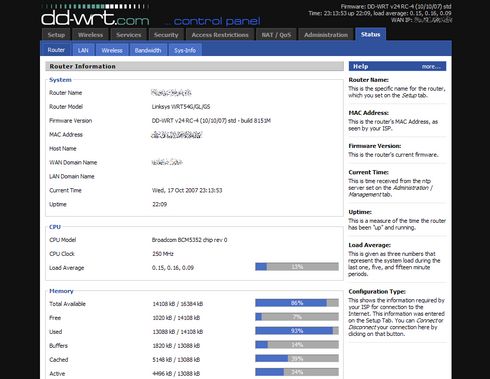Click the 5148 kB / 13088 kB value
The height and width of the screenshot is (379, 490).
click(176, 360)
